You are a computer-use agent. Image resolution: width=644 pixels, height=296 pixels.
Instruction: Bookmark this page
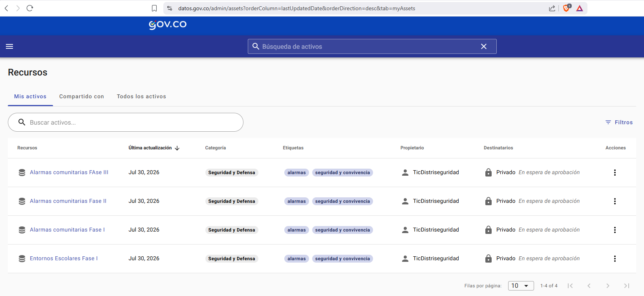154,8
